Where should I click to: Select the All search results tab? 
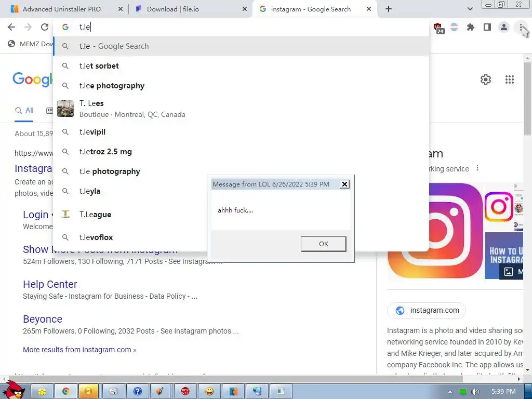click(x=24, y=111)
